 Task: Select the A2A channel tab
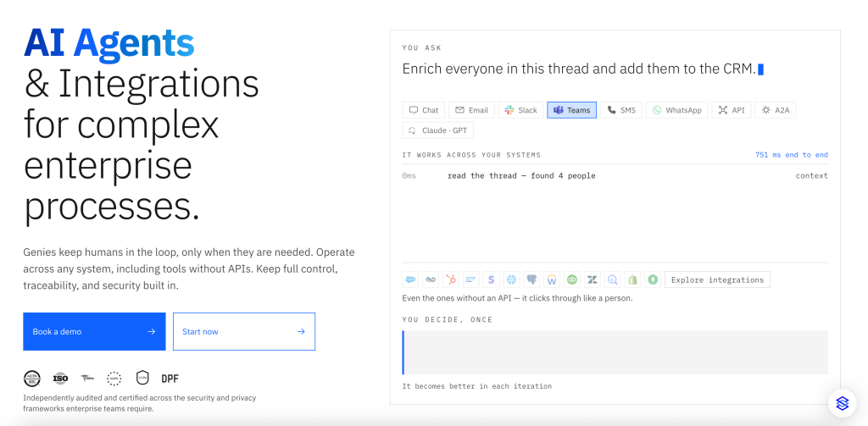tap(775, 110)
